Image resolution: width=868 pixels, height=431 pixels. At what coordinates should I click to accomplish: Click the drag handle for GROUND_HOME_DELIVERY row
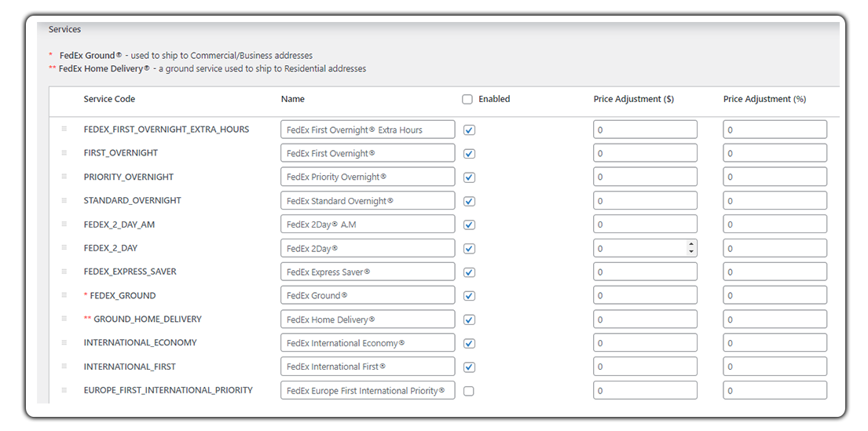[64, 319]
